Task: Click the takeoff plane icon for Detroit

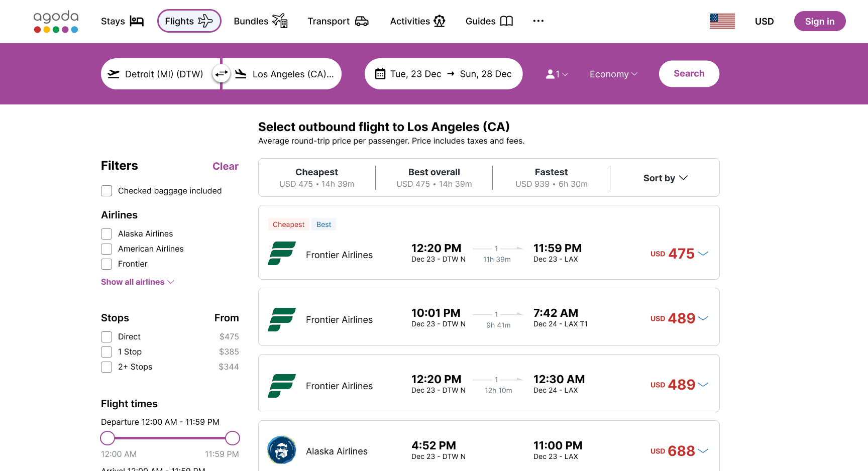Action: (x=114, y=74)
